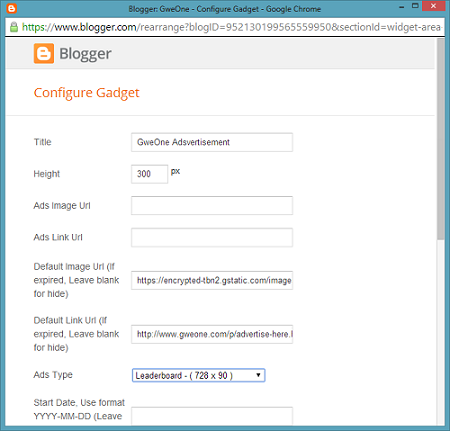Click the Blogger wordmark text
Viewport: 450px width, 431px height.
pos(85,54)
